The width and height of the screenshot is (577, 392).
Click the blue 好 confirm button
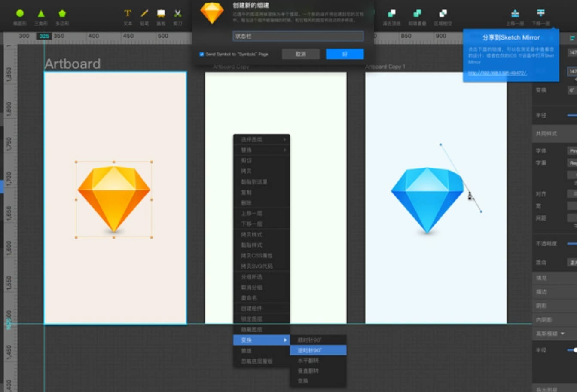345,54
